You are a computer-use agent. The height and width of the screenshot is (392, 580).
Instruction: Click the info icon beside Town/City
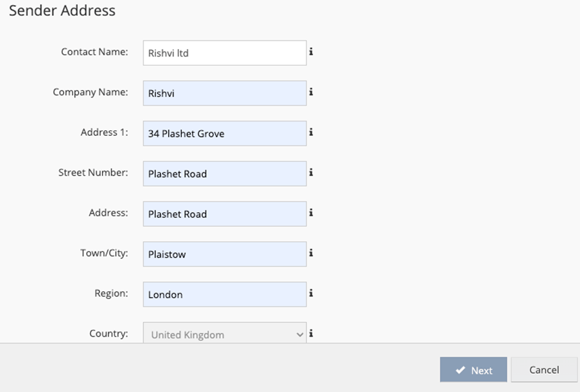tap(311, 254)
